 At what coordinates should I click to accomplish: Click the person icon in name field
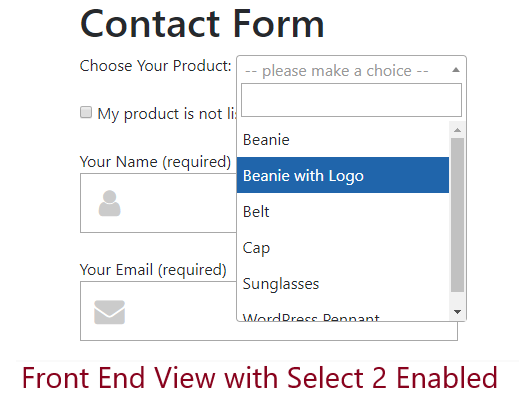[x=109, y=203]
